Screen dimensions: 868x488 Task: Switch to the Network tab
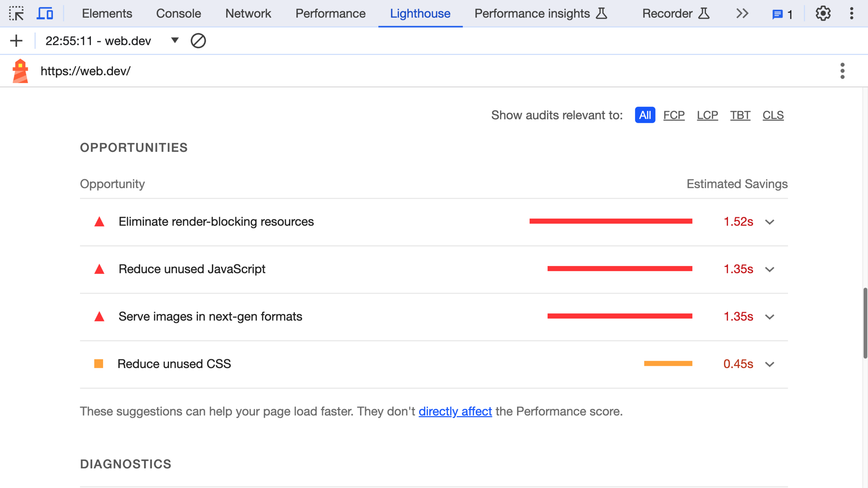point(248,14)
